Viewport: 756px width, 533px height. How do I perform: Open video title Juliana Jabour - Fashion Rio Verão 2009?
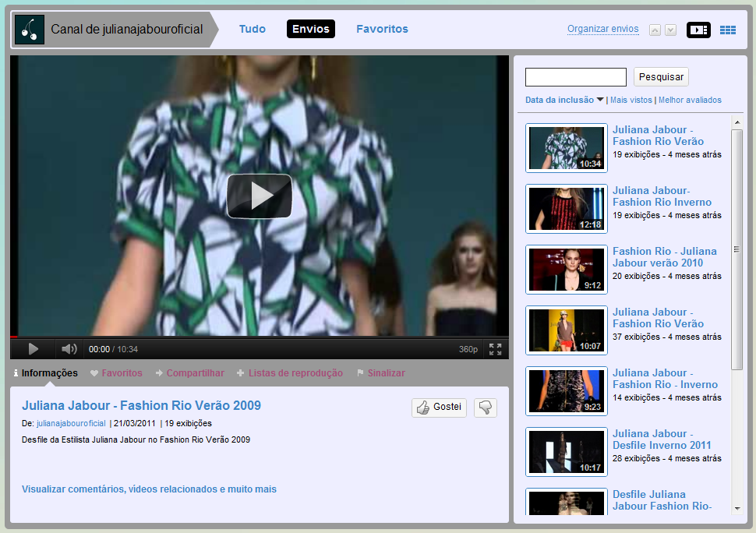[x=141, y=405]
